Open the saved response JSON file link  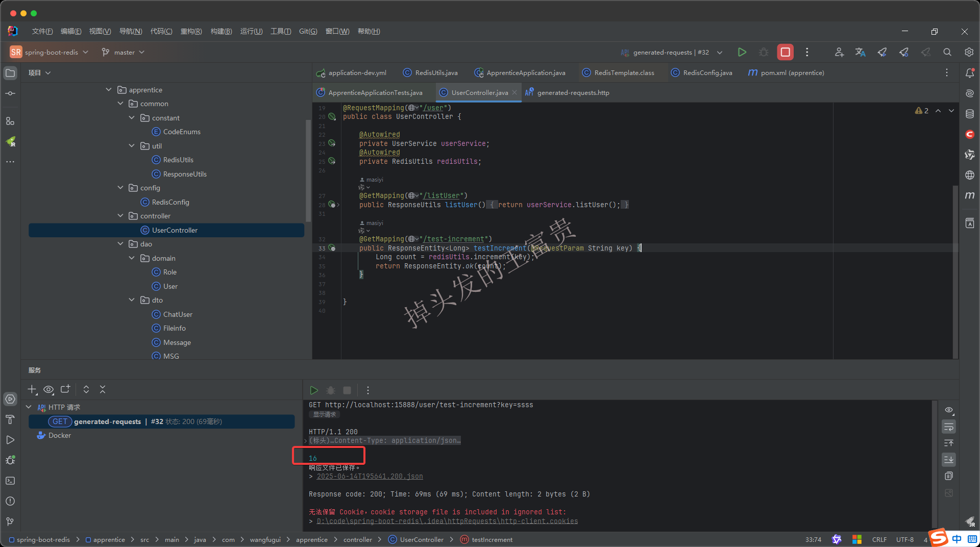tap(370, 477)
